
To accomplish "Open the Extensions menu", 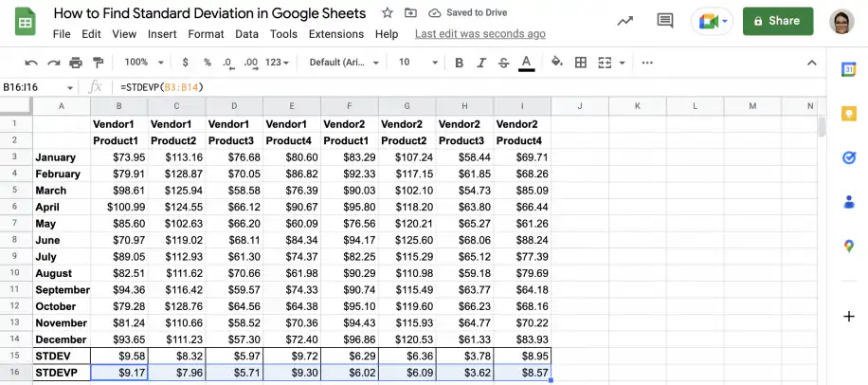I will tap(336, 34).
